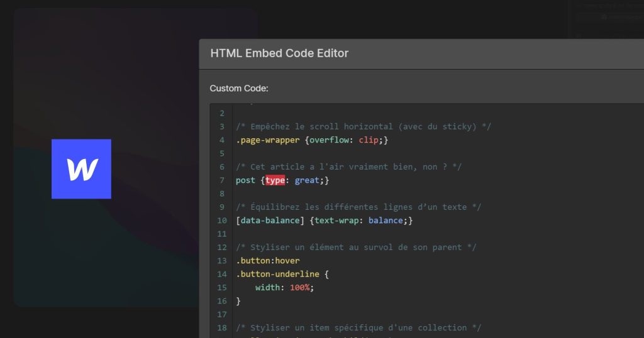Click the .button:hover selector
This screenshot has height=338, width=644.
[268, 261]
